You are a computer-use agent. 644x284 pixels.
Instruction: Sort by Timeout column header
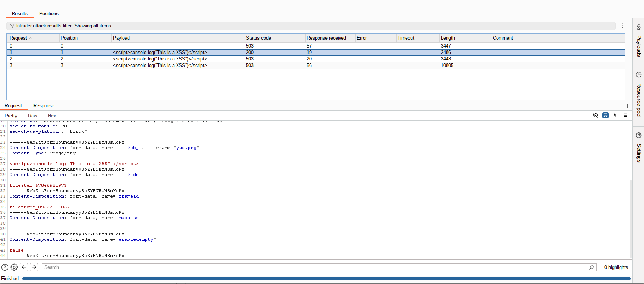tap(418, 38)
